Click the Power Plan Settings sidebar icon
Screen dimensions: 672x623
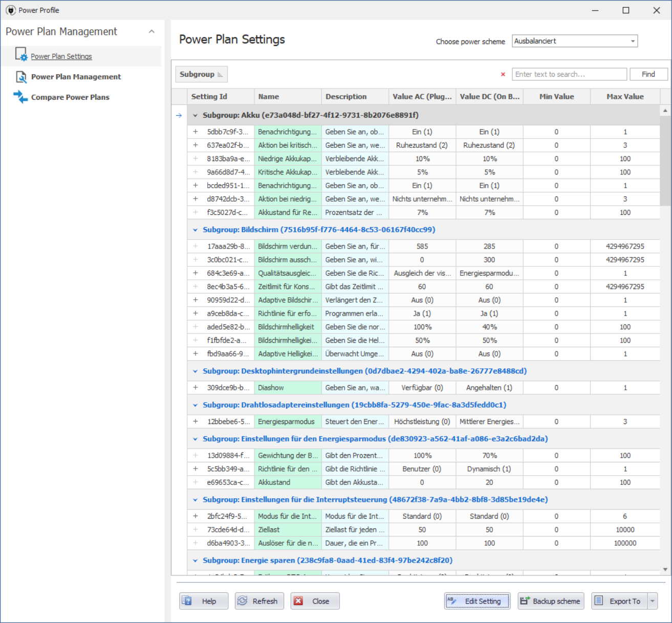pyautogui.click(x=21, y=54)
